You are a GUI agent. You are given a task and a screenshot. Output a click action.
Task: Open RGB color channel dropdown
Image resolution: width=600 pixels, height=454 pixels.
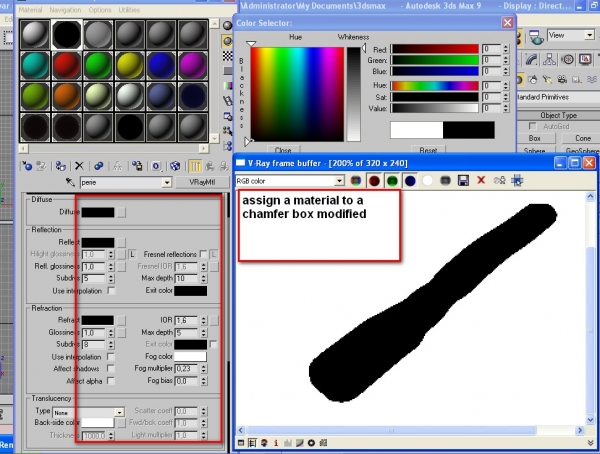coord(339,181)
